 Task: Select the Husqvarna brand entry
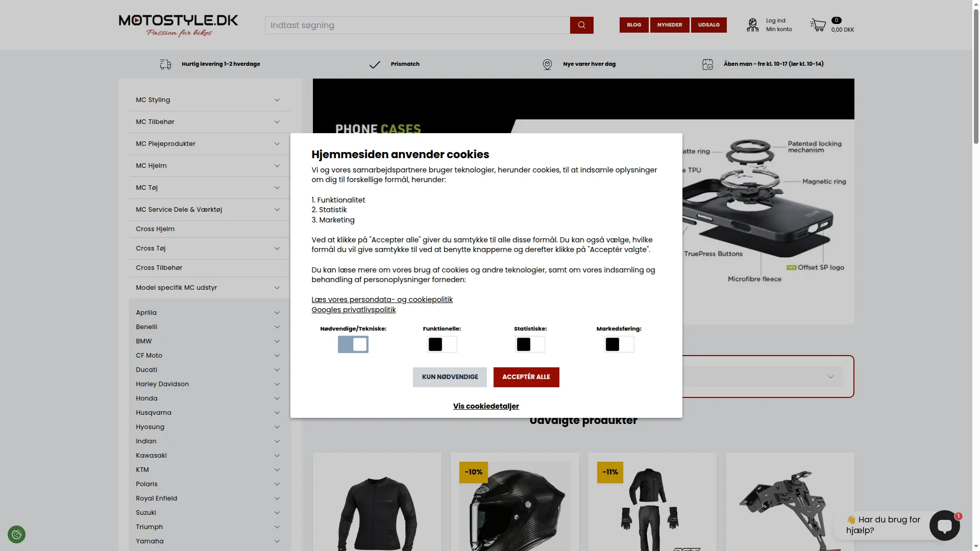154,413
